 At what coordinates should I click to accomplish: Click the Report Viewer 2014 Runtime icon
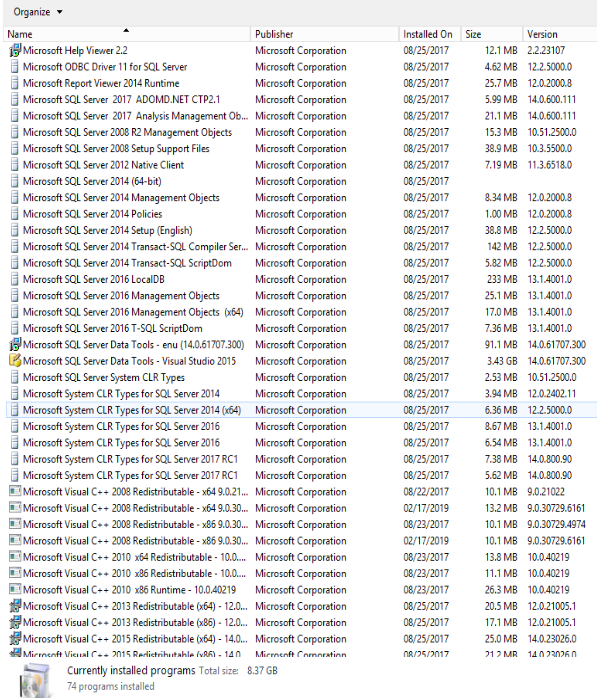click(x=15, y=83)
